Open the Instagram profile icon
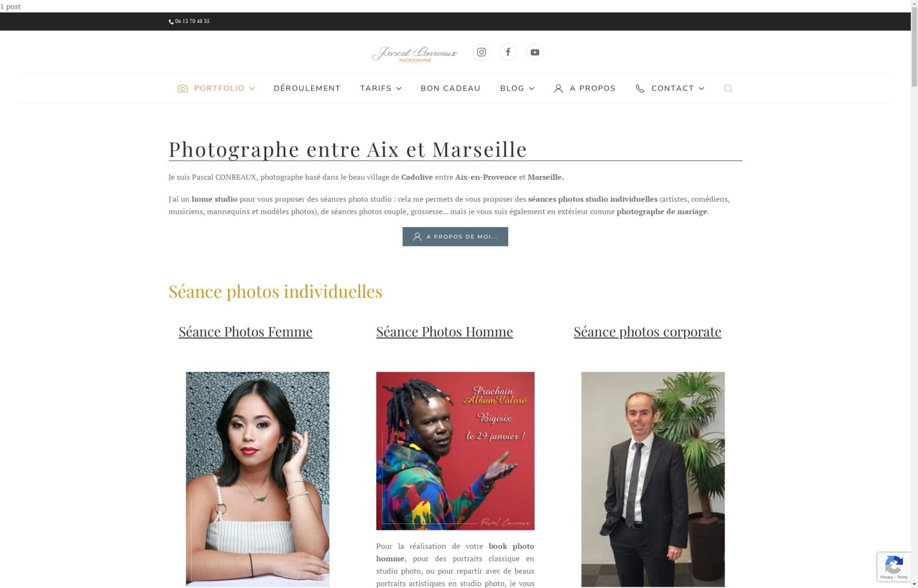918x588 pixels. pyautogui.click(x=481, y=52)
